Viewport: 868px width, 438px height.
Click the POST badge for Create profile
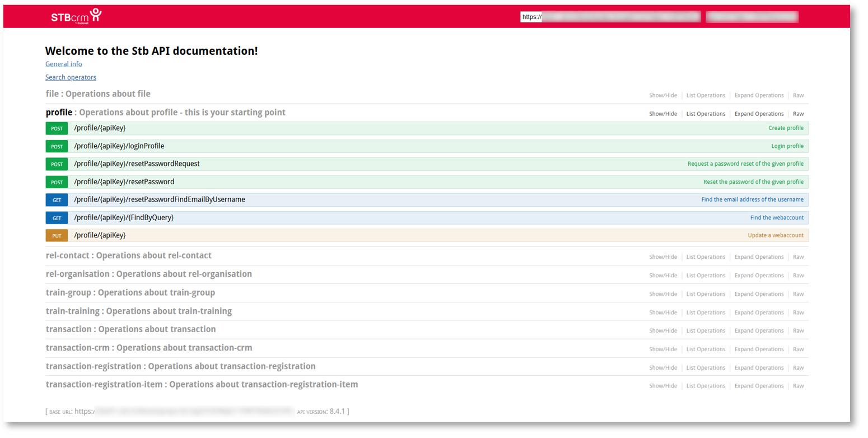point(57,128)
